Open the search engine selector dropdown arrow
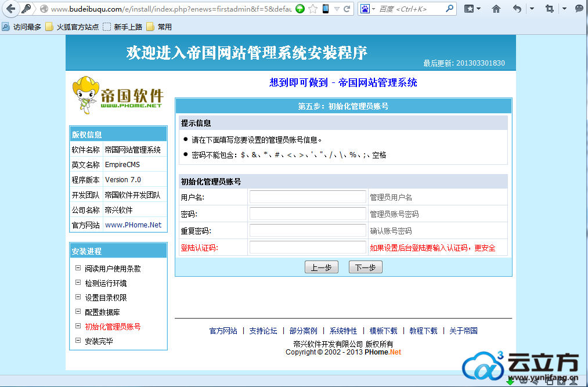 (373, 9)
